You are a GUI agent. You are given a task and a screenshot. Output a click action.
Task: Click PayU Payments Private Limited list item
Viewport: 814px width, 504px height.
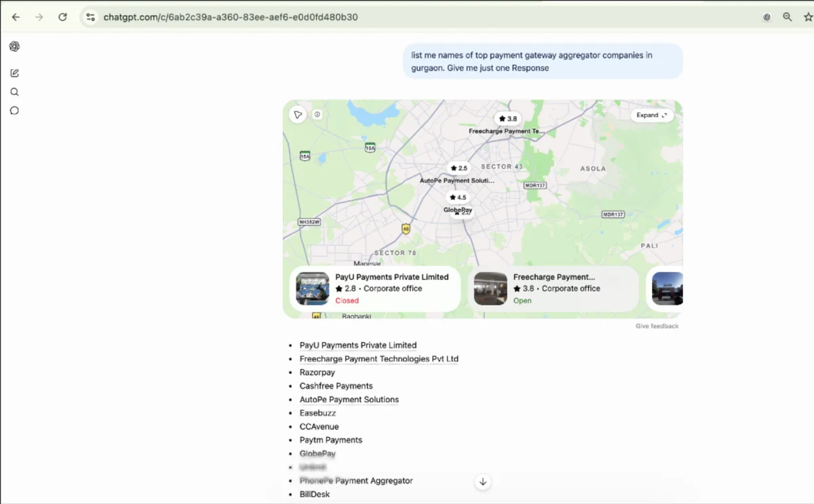click(x=358, y=345)
